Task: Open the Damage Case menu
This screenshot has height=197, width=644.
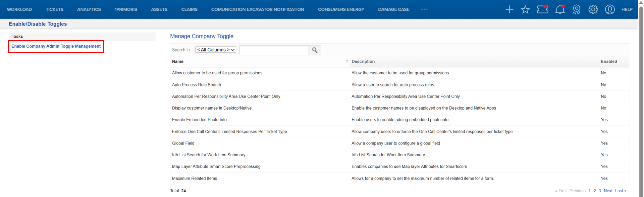Action: click(x=393, y=9)
